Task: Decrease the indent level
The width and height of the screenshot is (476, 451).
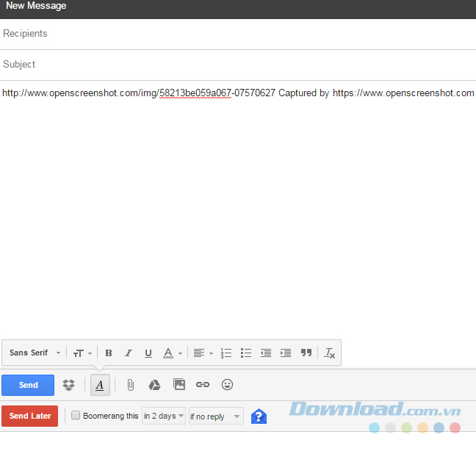Action: click(266, 353)
